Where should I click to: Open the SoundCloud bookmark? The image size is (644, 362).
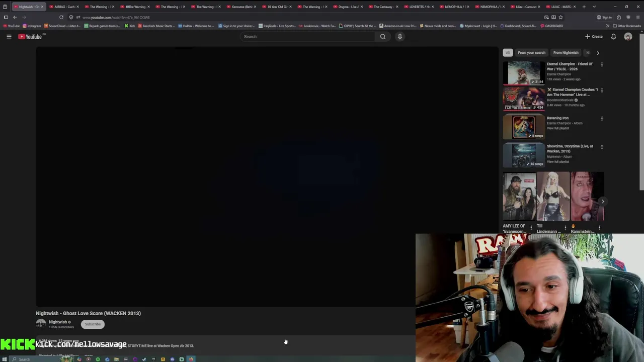point(62,26)
